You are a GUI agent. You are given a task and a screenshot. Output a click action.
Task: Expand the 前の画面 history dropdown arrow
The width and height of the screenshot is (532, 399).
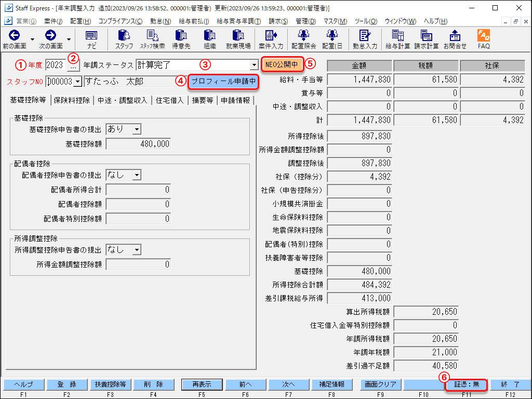point(32,39)
